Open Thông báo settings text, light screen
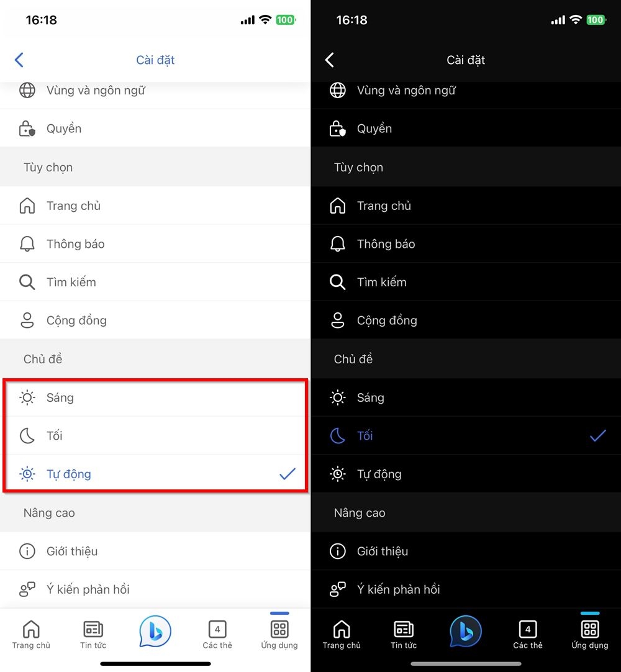Screen dimensions: 621x672 coord(75,244)
